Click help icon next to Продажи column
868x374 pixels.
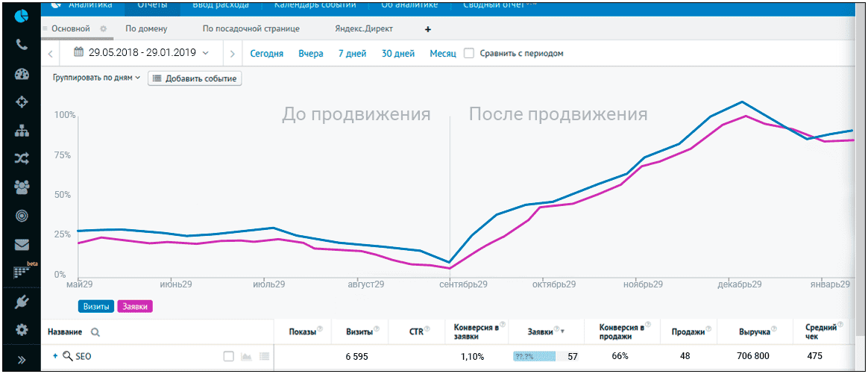tap(708, 331)
